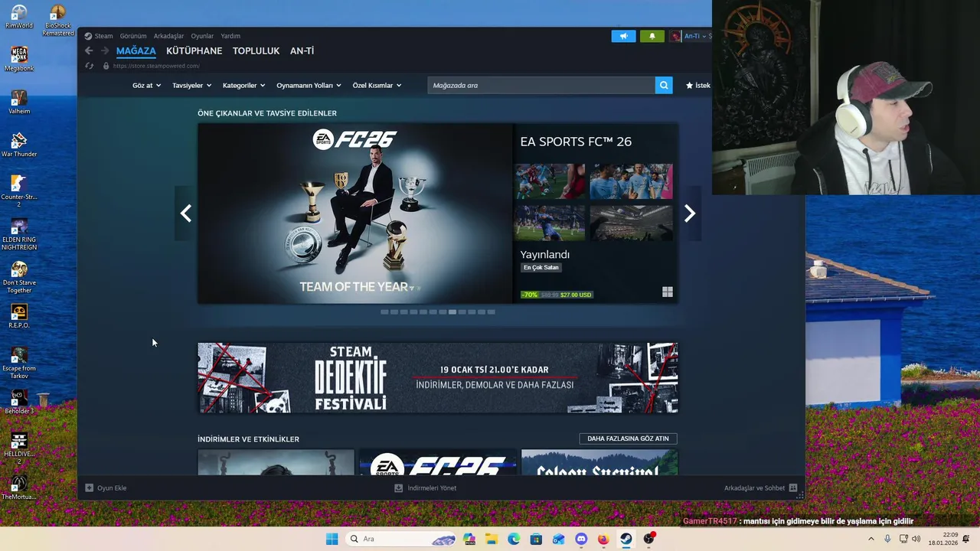The width and height of the screenshot is (980, 551).
Task: Show the previous featured game with left arrow
Action: 185,214
